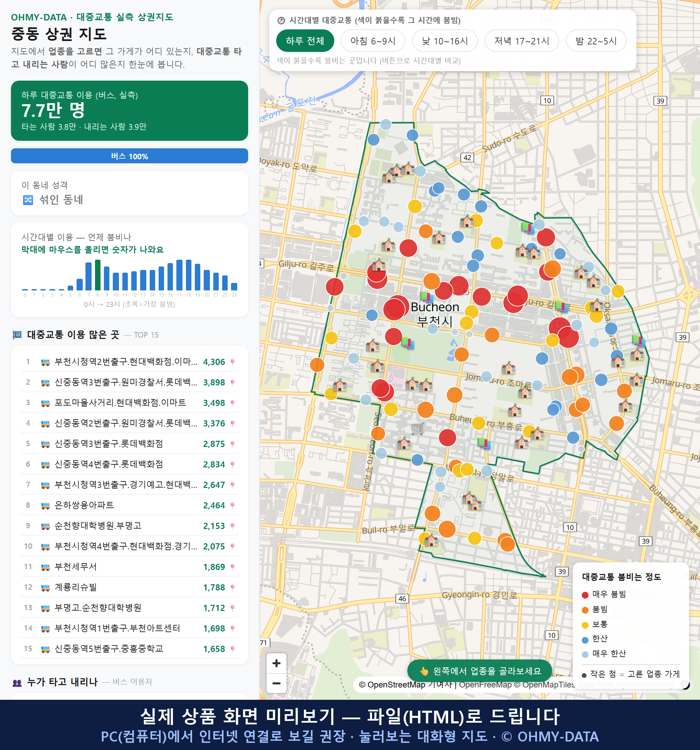Click the route 42 shield on Sudo-ro

[x=467, y=157]
